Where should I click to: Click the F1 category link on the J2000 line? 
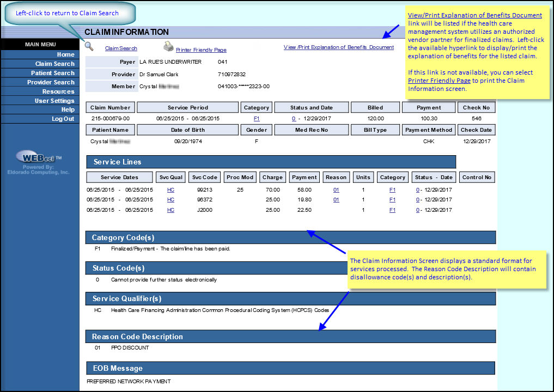[x=392, y=210]
